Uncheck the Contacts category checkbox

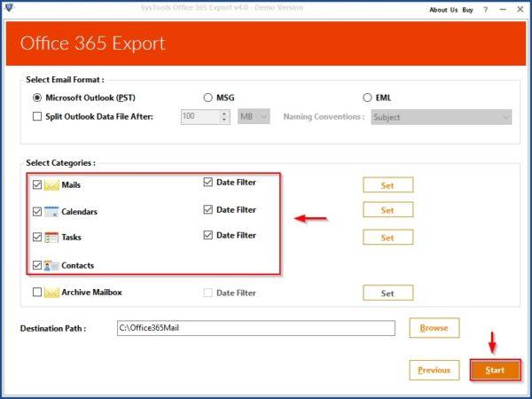(x=37, y=265)
